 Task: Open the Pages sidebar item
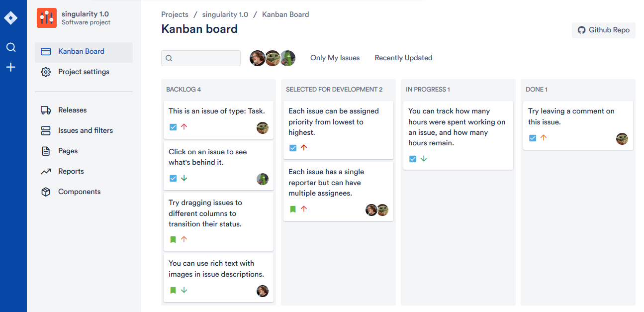tap(68, 151)
